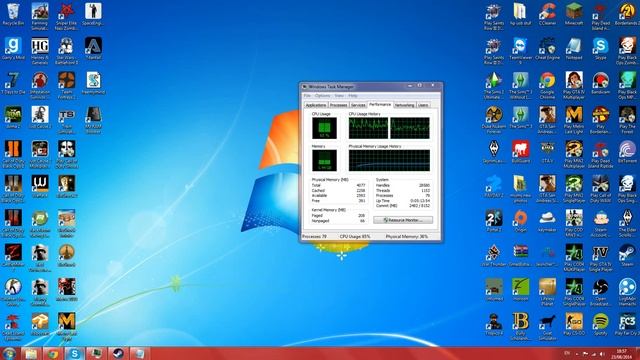
Task: Launch Spotify desktop shortcut
Action: point(600,324)
